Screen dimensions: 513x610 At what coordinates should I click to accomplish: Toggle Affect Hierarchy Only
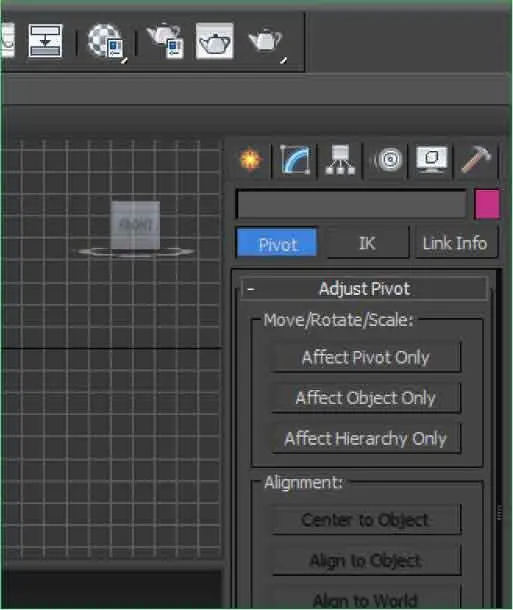point(366,439)
